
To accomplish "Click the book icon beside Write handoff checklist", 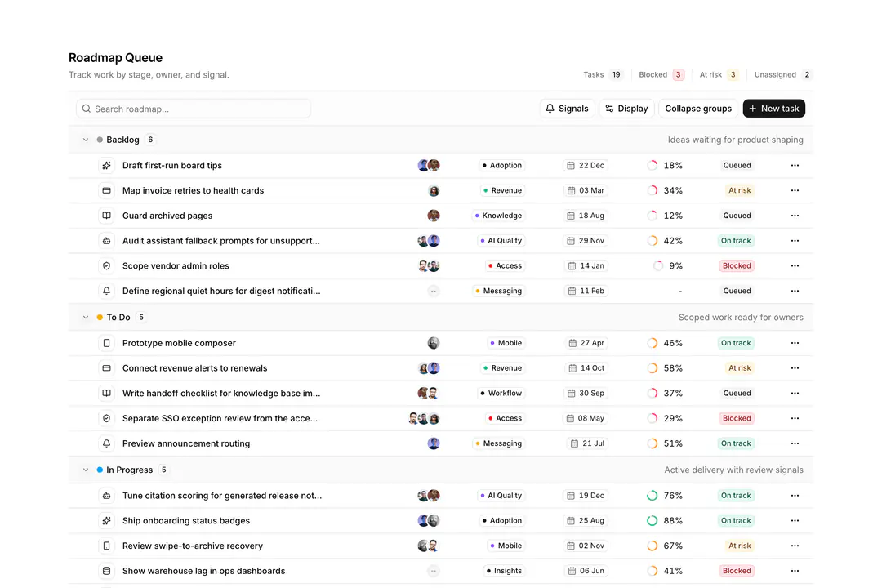I will 106,394.
